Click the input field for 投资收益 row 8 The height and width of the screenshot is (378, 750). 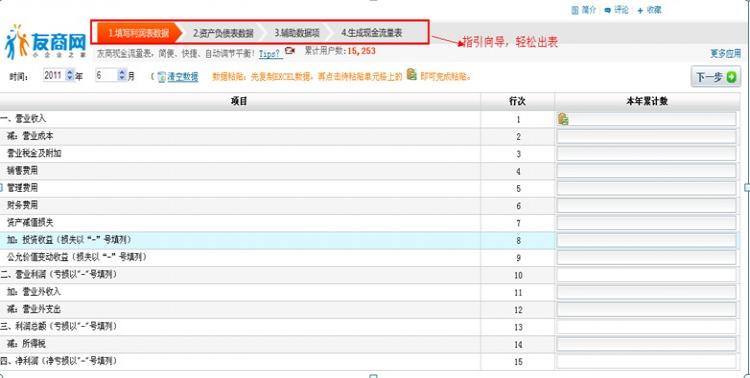[646, 241]
